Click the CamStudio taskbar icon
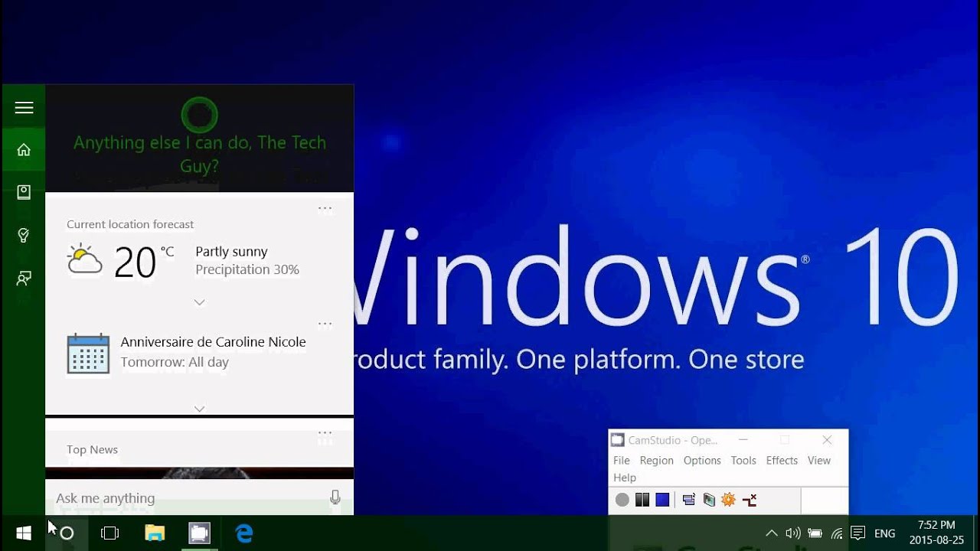The image size is (980, 551). 199,533
